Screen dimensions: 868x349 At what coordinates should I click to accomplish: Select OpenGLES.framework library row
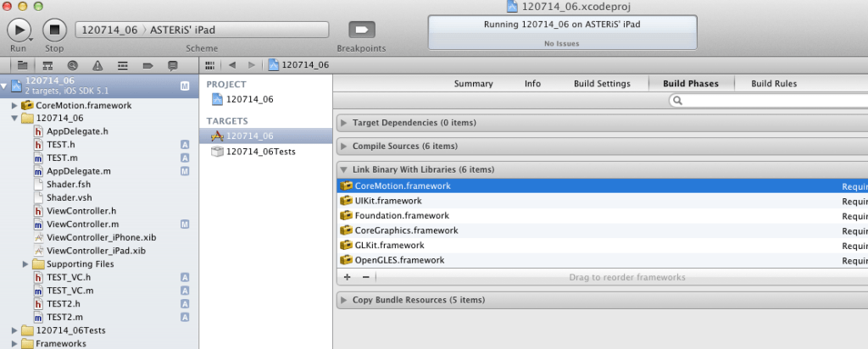pos(602,261)
